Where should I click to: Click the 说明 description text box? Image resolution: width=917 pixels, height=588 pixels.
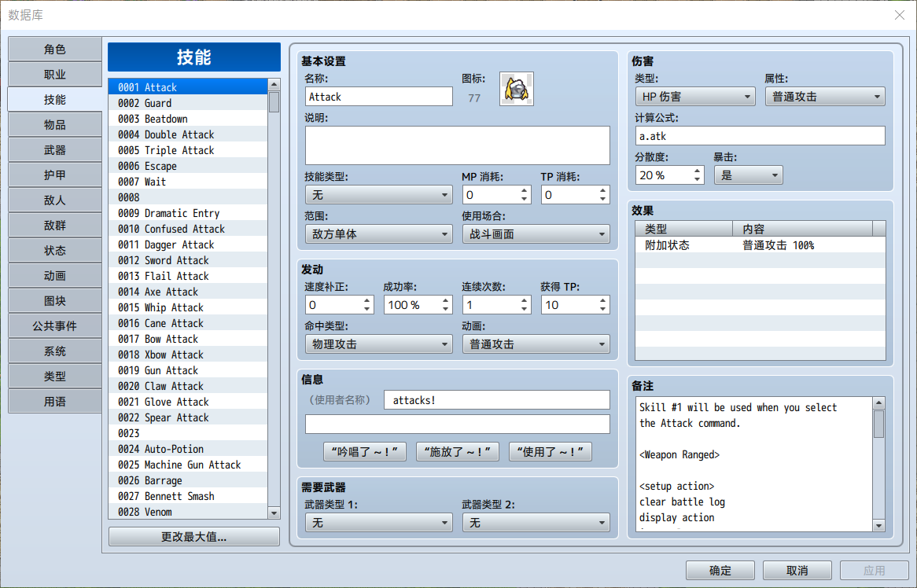point(458,145)
